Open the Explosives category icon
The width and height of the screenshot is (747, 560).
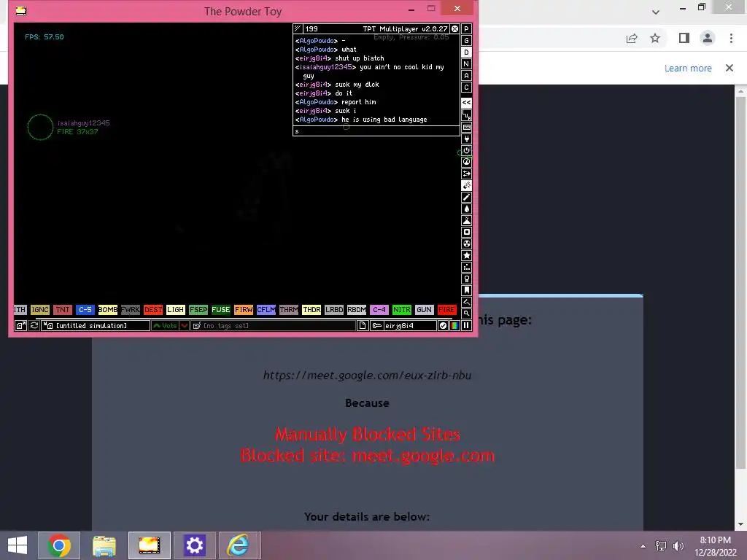[466, 185]
